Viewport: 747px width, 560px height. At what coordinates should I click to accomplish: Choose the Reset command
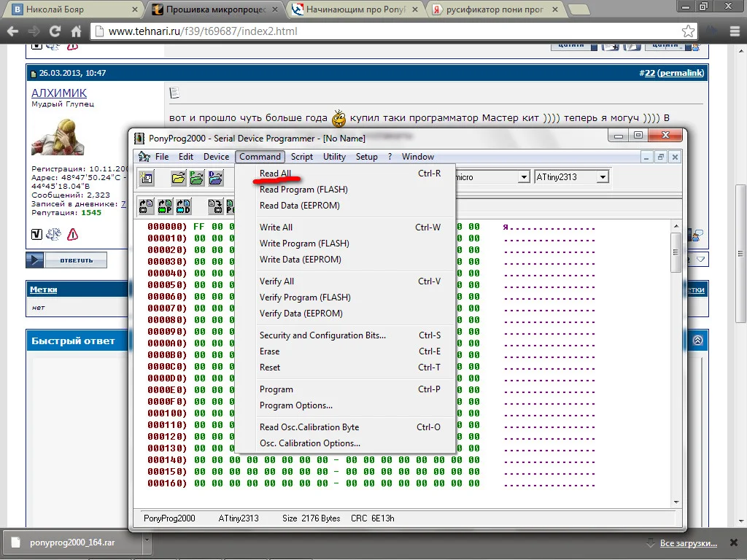pyautogui.click(x=345, y=367)
